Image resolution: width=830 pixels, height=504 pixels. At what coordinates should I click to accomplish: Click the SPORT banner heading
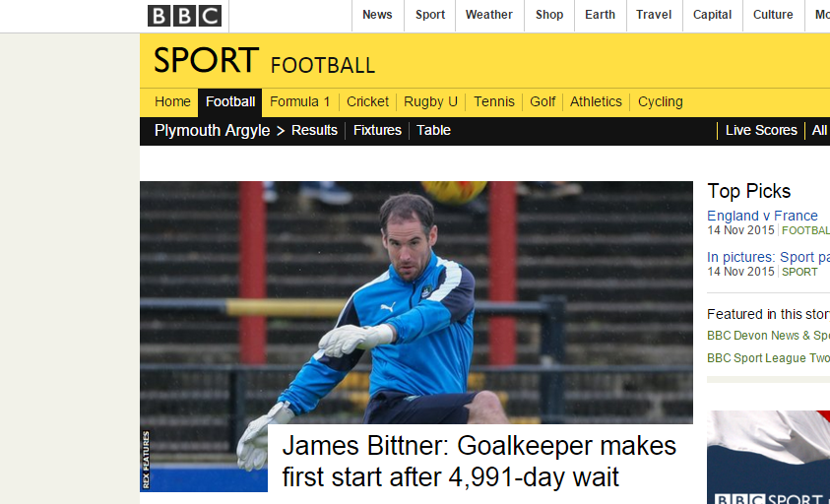coord(206,60)
